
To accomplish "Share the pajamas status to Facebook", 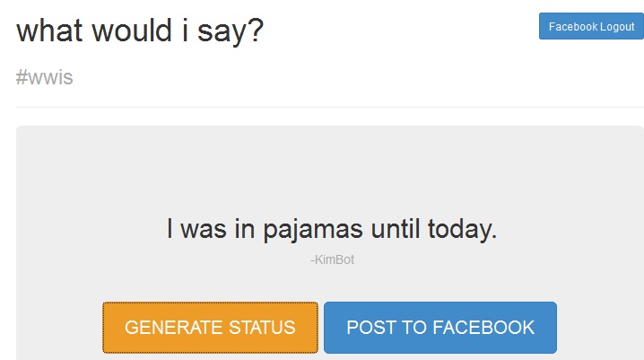I will tap(440, 328).
